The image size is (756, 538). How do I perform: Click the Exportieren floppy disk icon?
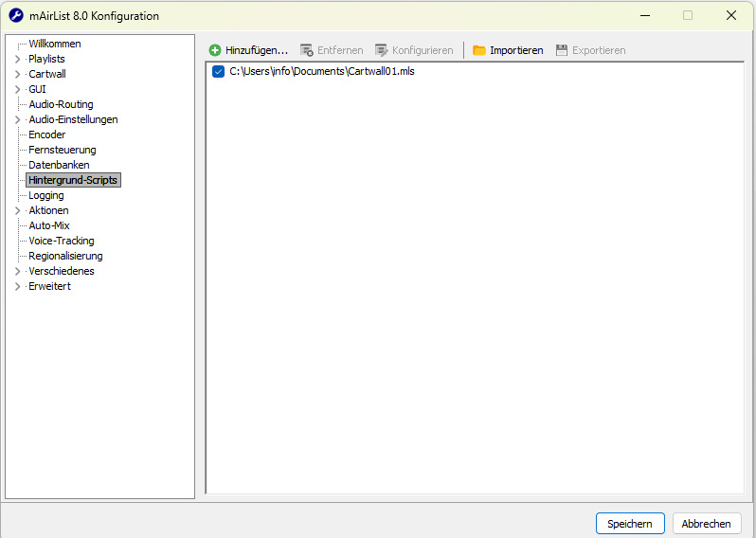click(x=562, y=50)
